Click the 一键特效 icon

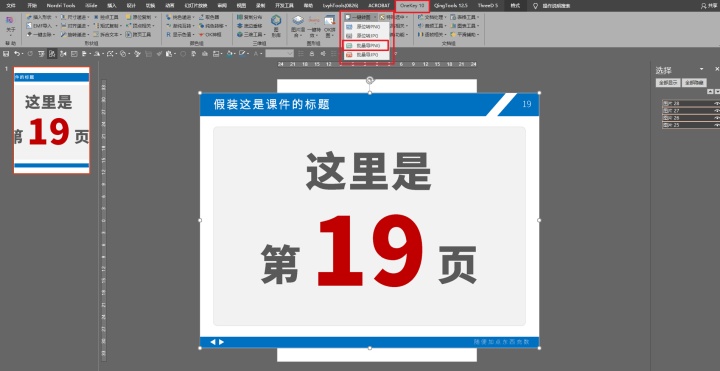(314, 27)
